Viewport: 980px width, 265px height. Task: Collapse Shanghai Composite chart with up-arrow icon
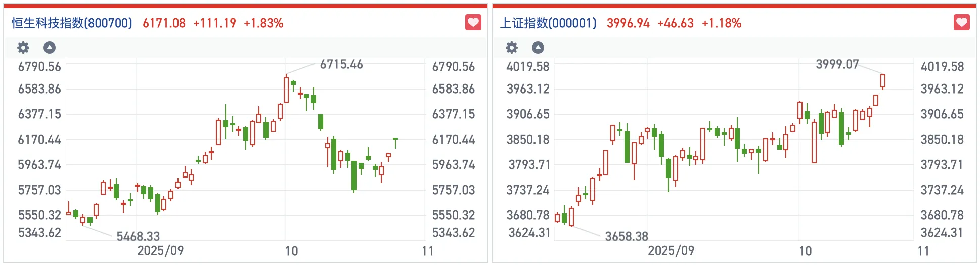click(x=538, y=48)
